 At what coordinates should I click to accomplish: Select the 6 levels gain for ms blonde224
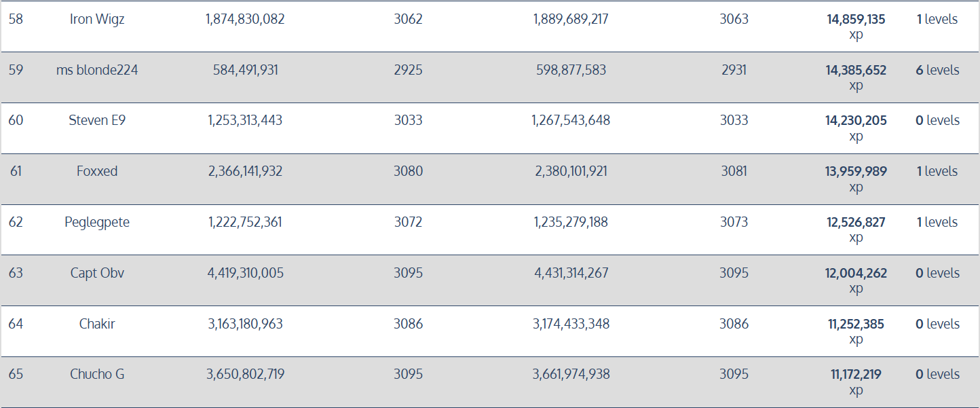tap(937, 70)
